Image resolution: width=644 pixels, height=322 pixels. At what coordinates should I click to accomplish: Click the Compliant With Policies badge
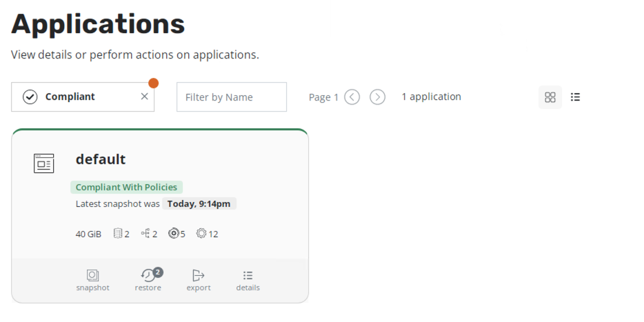point(126,187)
